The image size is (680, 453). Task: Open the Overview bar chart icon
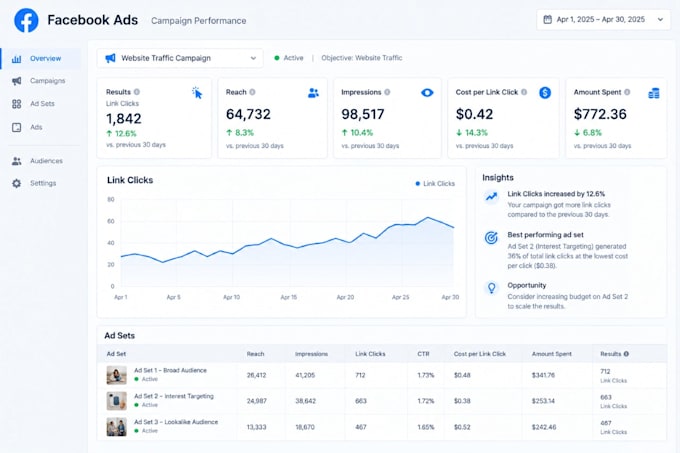(x=16, y=59)
